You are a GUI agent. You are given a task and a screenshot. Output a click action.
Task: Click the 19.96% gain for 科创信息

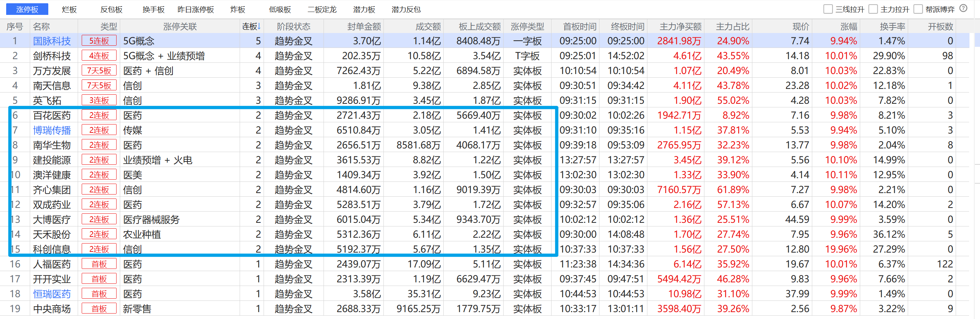[x=841, y=249]
